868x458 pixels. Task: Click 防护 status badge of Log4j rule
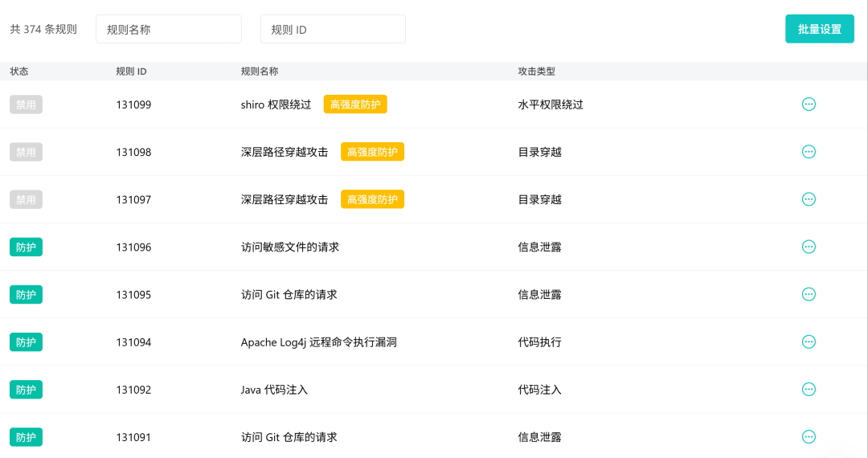[x=26, y=342]
